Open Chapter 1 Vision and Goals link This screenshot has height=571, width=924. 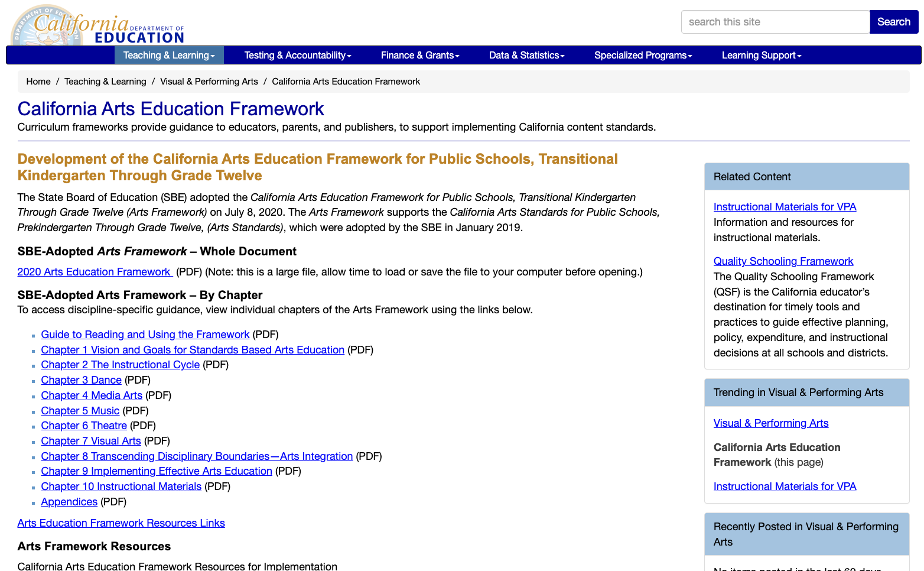(193, 350)
